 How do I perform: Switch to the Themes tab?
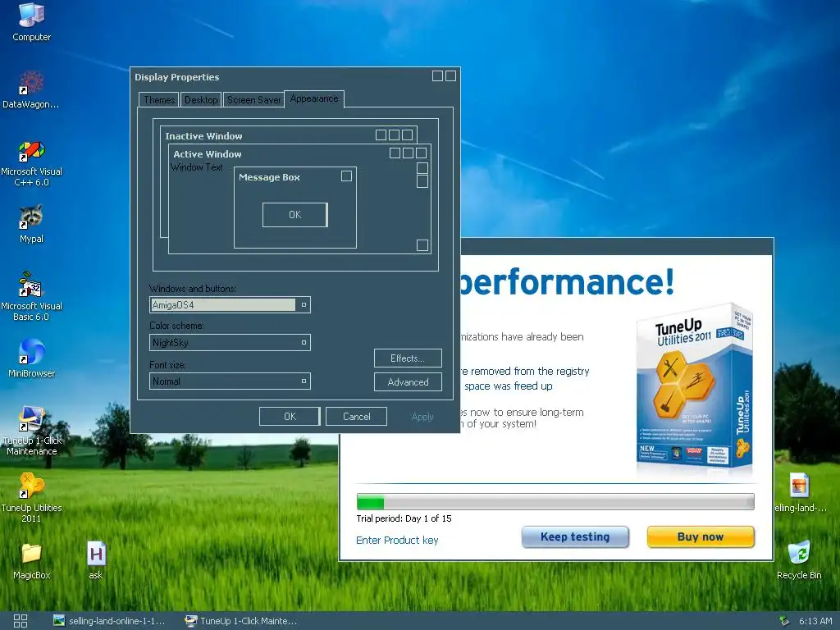(159, 100)
